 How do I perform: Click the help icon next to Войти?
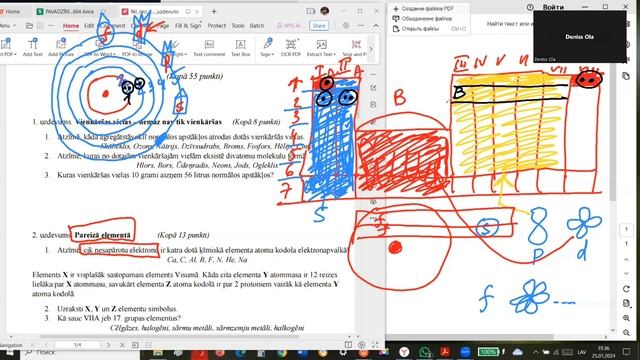[530, 7]
